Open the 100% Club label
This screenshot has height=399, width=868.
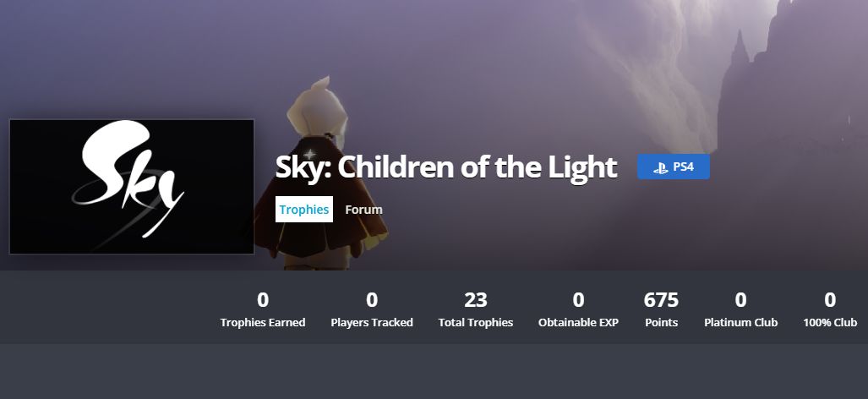coord(830,322)
